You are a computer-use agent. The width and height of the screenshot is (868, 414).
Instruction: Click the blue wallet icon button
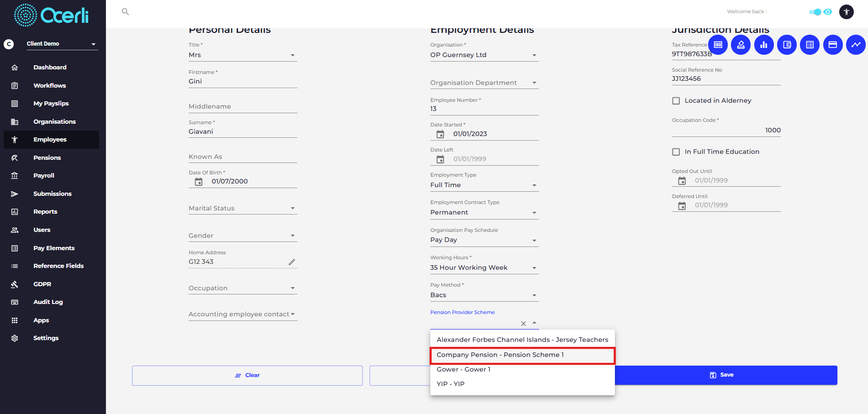click(x=787, y=45)
